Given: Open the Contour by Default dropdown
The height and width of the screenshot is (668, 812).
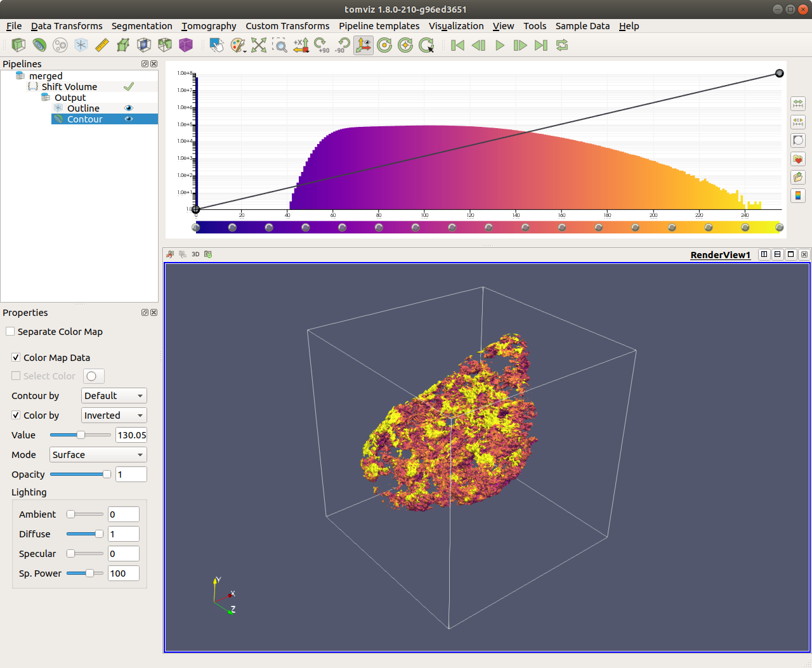Looking at the screenshot, I should click(114, 396).
